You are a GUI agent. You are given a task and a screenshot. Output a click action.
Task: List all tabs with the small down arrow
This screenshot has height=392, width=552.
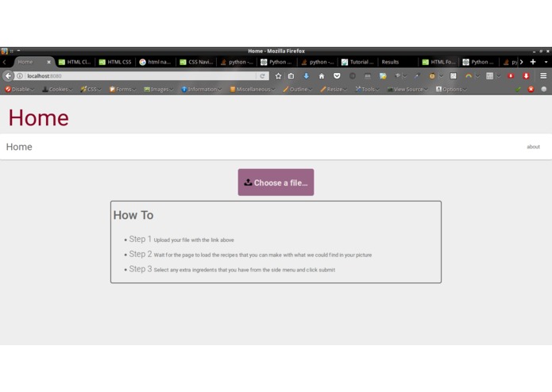tap(546, 62)
